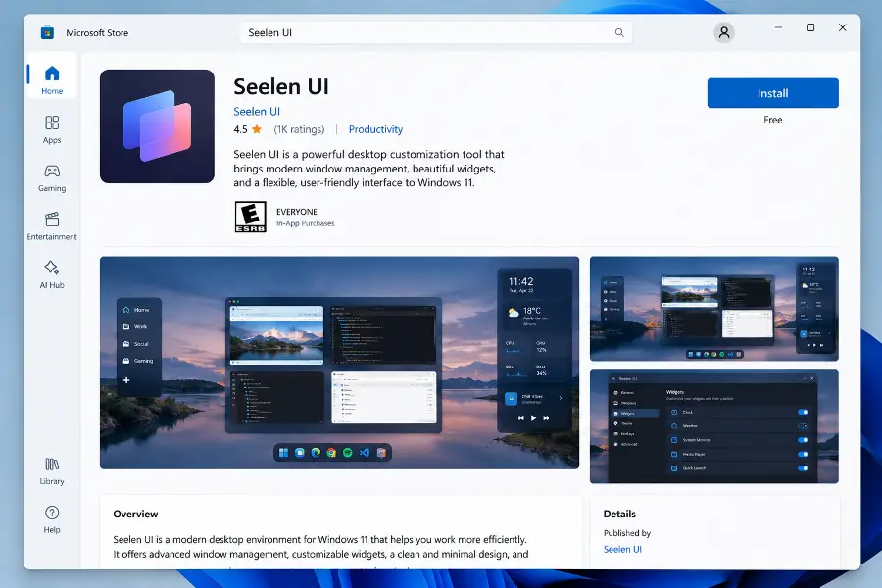Install the Seelen UI app

[772, 93]
